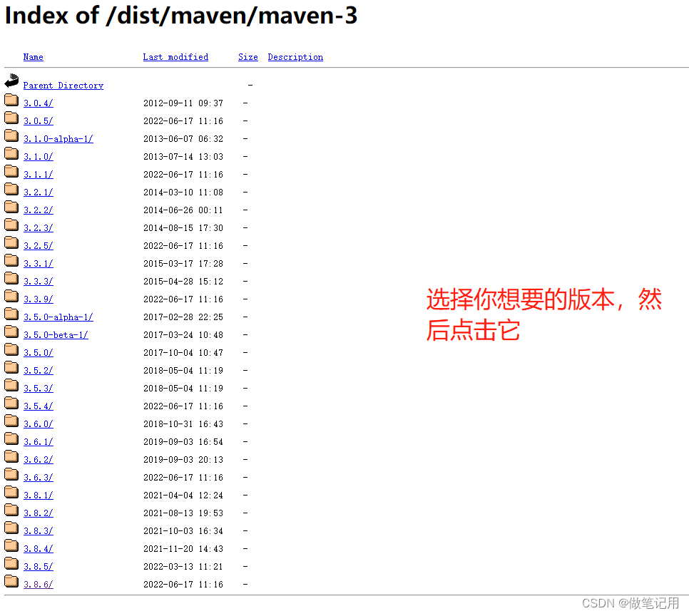Screen dimensions: 689x616
Task: Click folder icon beside 3.5.3/
Action: pyautogui.click(x=11, y=385)
